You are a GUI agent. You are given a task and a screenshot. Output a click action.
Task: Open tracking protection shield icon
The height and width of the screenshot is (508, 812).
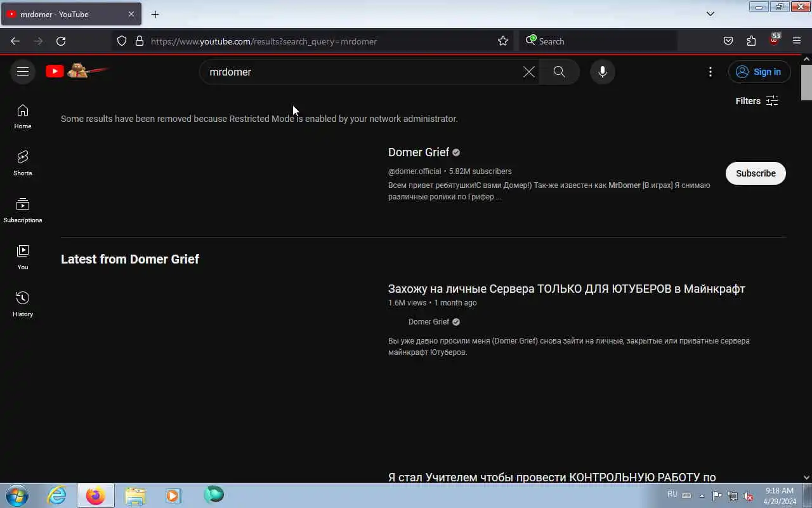[x=122, y=41]
